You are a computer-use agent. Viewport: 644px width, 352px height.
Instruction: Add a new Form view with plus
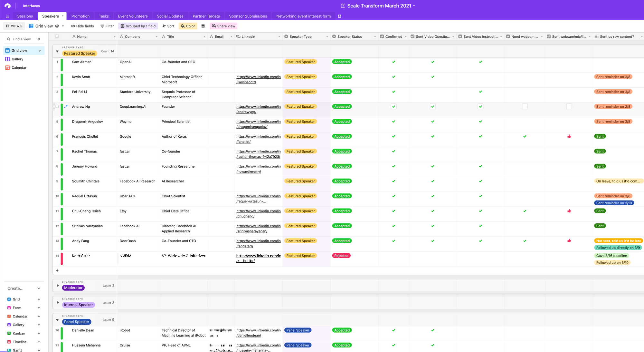(x=39, y=308)
